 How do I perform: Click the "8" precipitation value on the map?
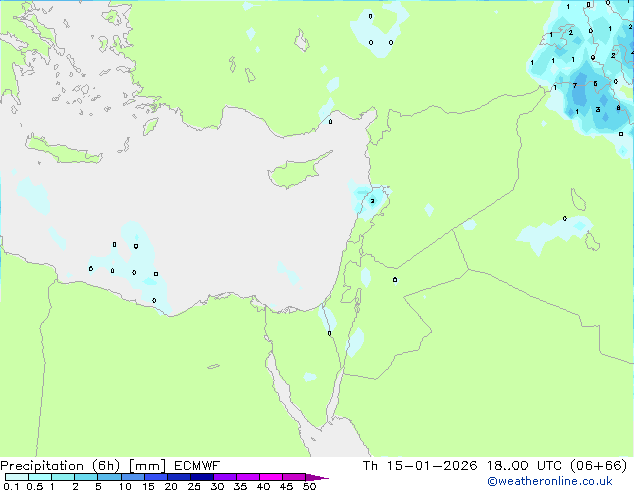(x=618, y=108)
